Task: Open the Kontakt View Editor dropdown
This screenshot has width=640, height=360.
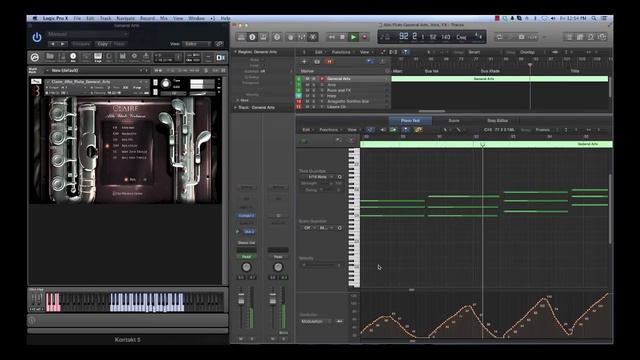Action: pos(198,44)
